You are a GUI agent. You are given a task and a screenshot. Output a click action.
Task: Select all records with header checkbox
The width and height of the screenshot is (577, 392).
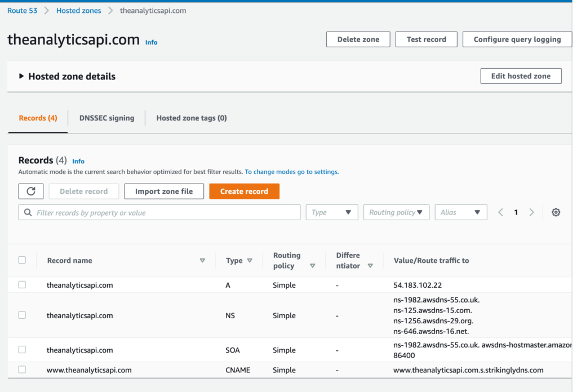[x=22, y=260]
